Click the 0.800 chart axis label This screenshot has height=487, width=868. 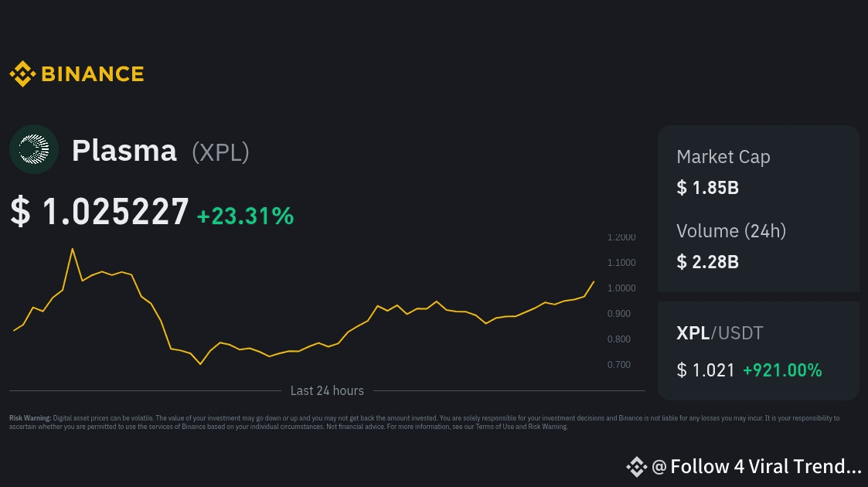tap(619, 339)
